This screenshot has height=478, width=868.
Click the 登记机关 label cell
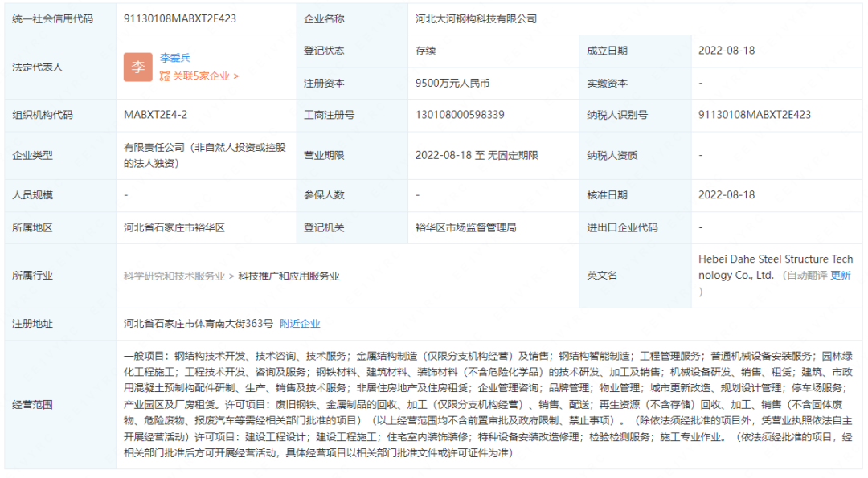click(352, 228)
